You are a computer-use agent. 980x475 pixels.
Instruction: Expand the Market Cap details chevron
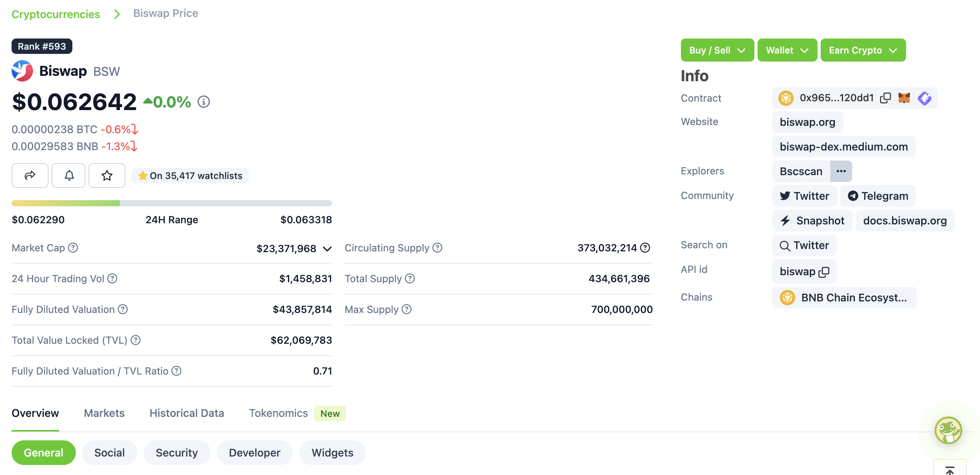click(x=327, y=249)
